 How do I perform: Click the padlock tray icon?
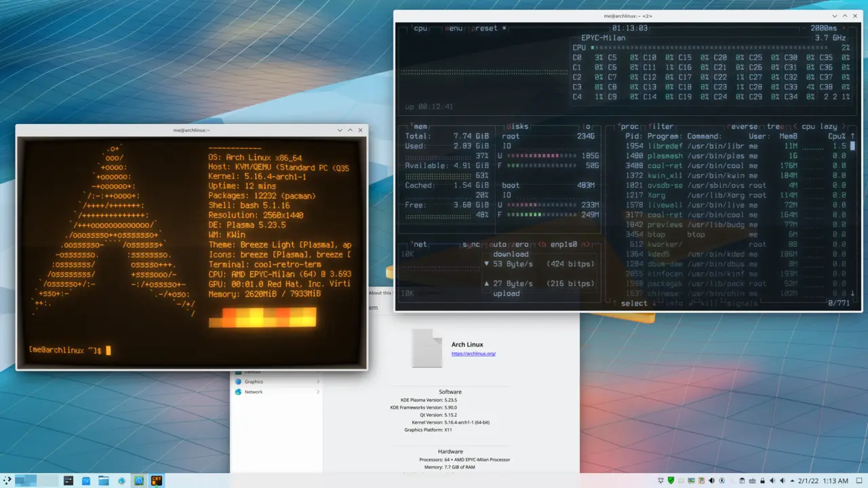pyautogui.click(x=762, y=481)
